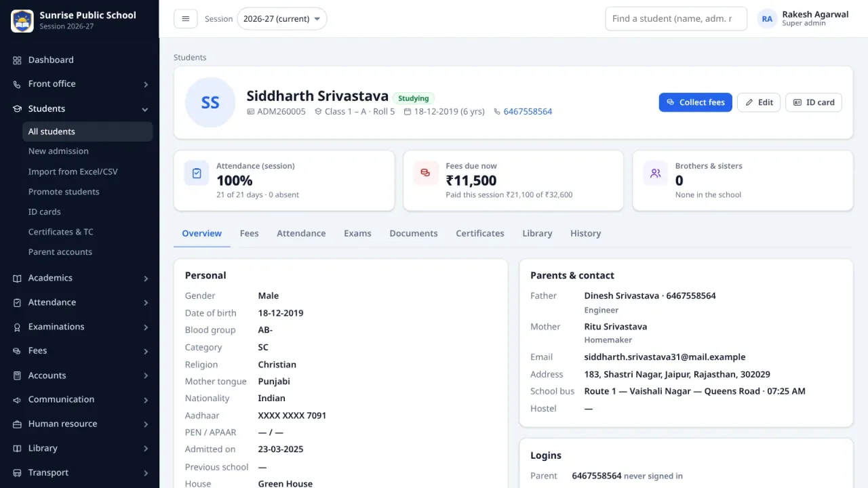Click the 6467558564 phone link in header
The width and height of the screenshot is (868, 488).
tap(528, 112)
